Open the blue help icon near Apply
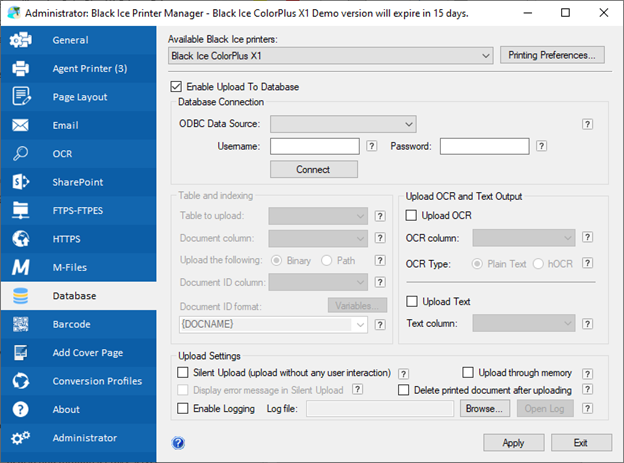The width and height of the screenshot is (624, 463). tap(178, 443)
